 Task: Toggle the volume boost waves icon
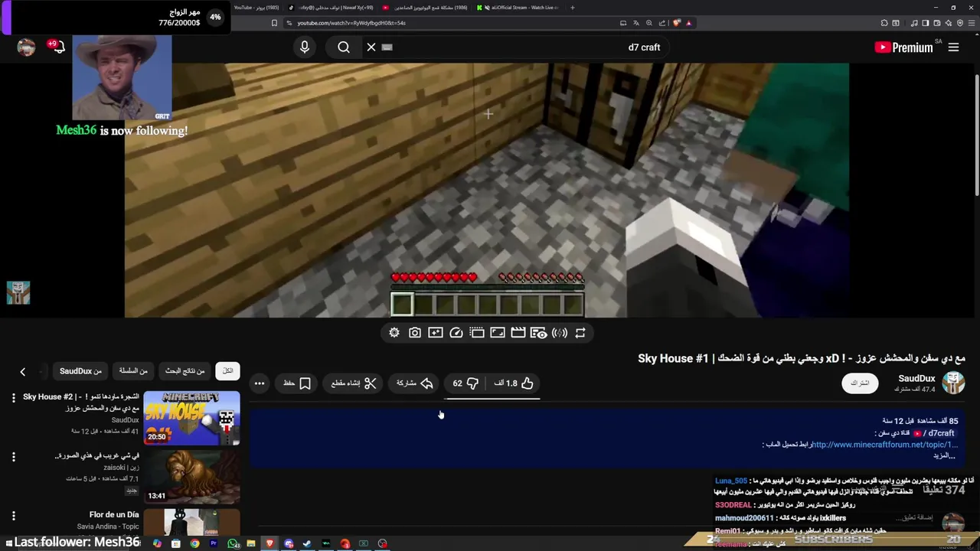point(560,333)
